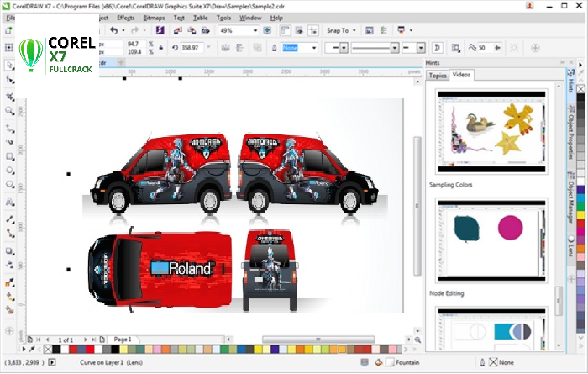
Task: Open the Help menu
Action: 276,18
